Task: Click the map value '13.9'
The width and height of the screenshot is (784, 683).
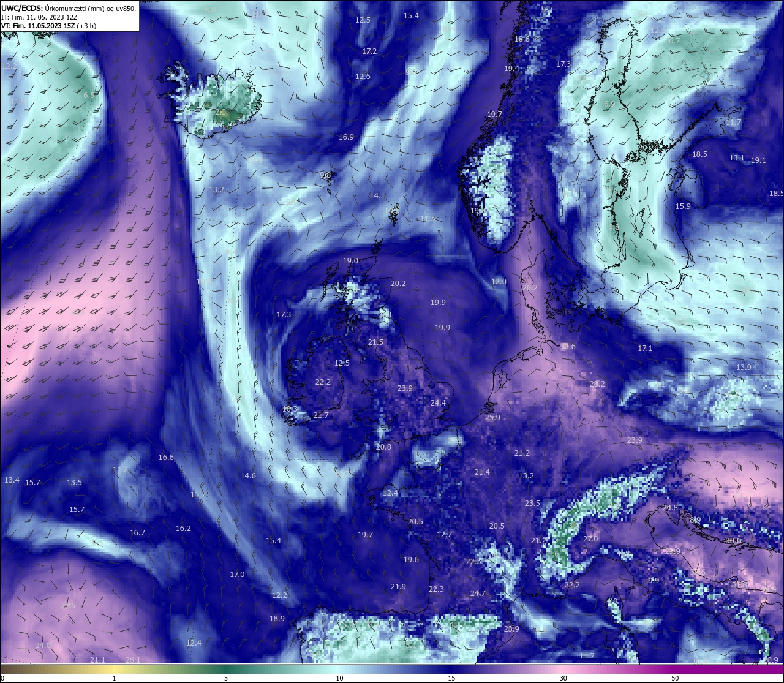Action: 744,368
